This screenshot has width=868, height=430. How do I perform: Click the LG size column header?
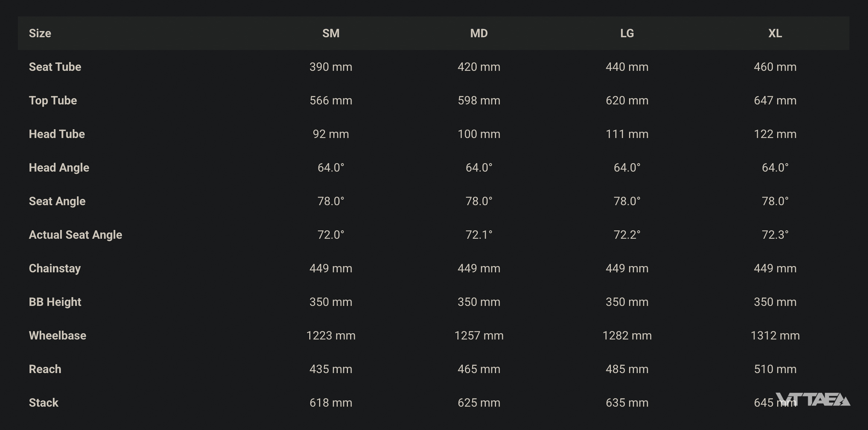pyautogui.click(x=627, y=33)
